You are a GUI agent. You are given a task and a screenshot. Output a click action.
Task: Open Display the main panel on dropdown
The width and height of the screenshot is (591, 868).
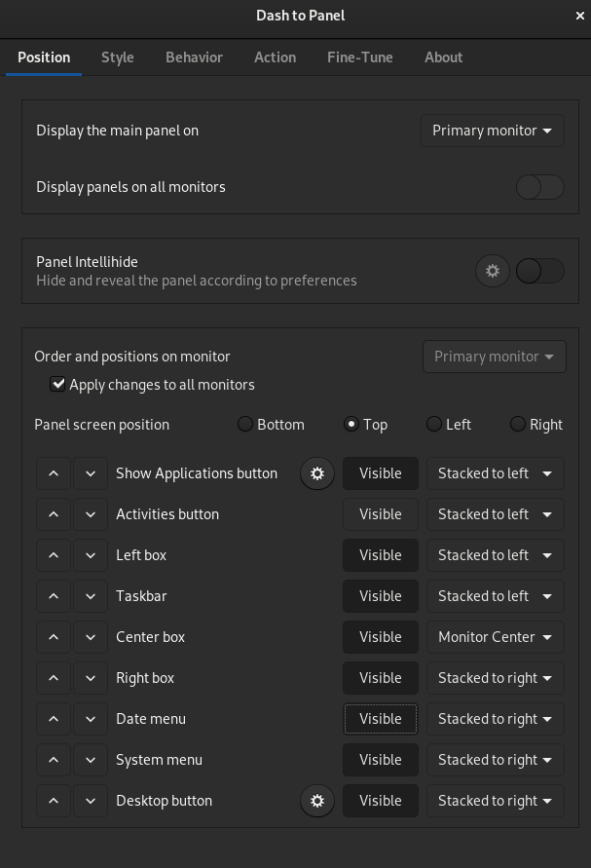point(493,131)
